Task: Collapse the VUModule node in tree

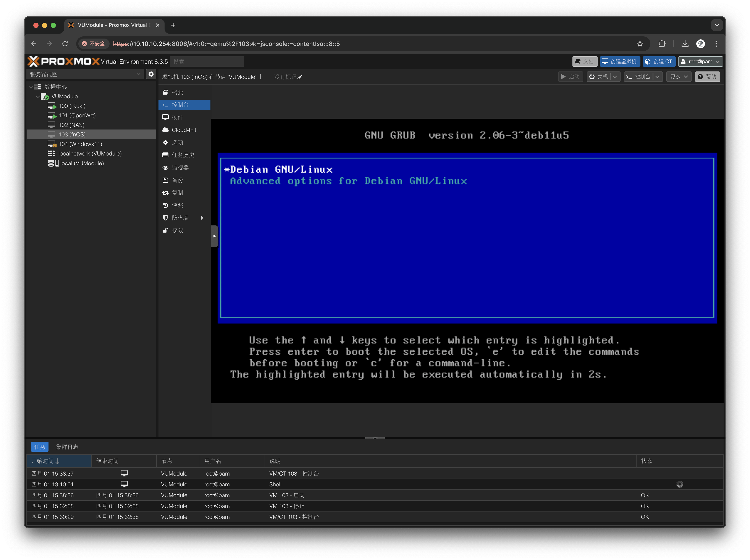Action: click(38, 97)
